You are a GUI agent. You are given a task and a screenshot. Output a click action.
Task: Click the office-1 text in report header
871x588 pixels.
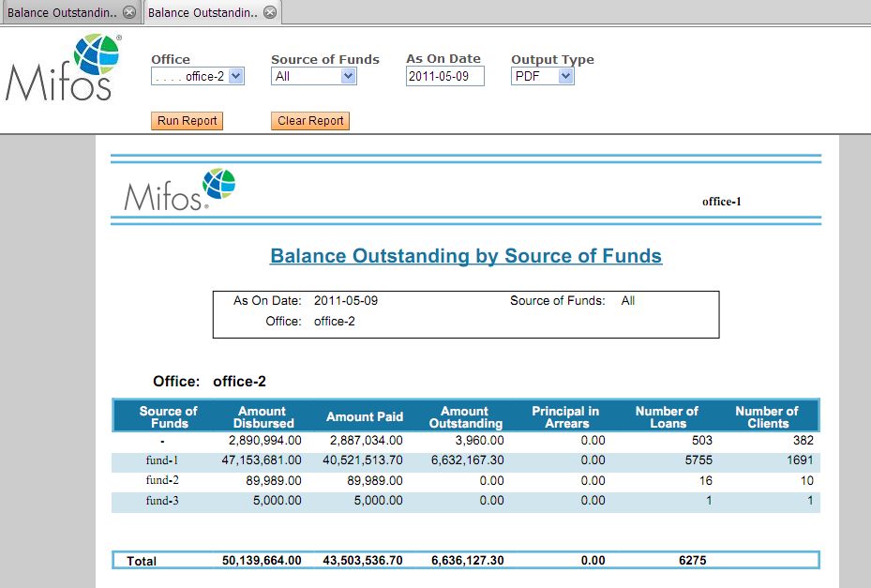(721, 202)
